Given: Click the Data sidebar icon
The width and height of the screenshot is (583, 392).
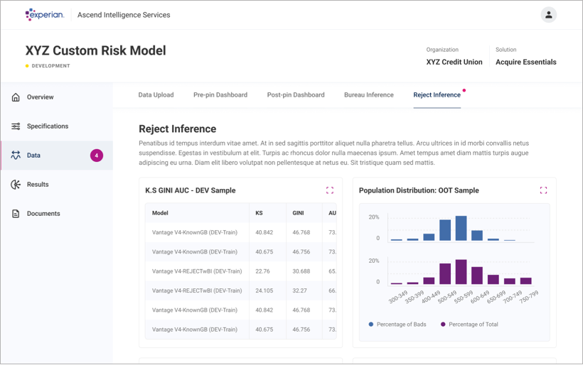Looking at the screenshot, I should coord(16,156).
